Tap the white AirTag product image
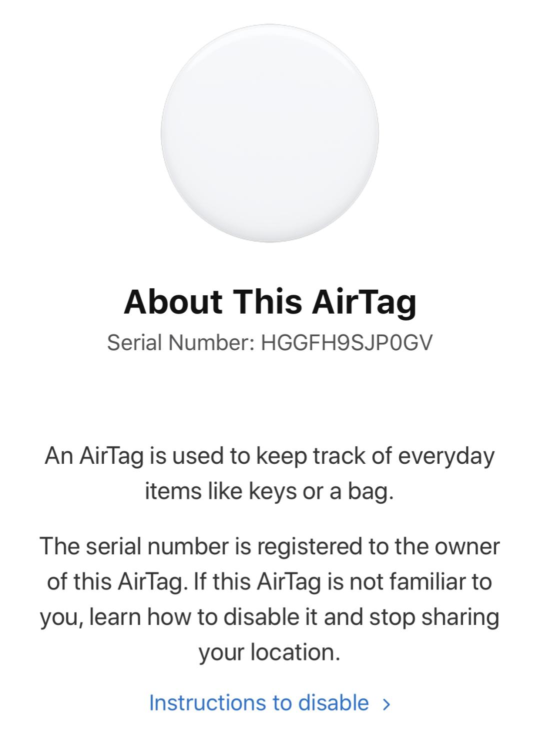This screenshot has width=540, height=756. click(x=269, y=133)
